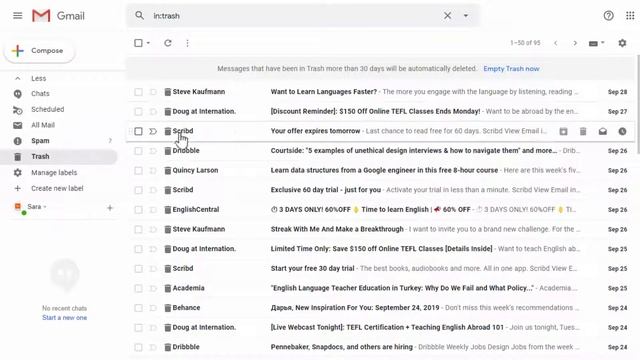640x360 pixels.
Task: Click the Trash bin icon in sidebar
Action: coord(17,157)
